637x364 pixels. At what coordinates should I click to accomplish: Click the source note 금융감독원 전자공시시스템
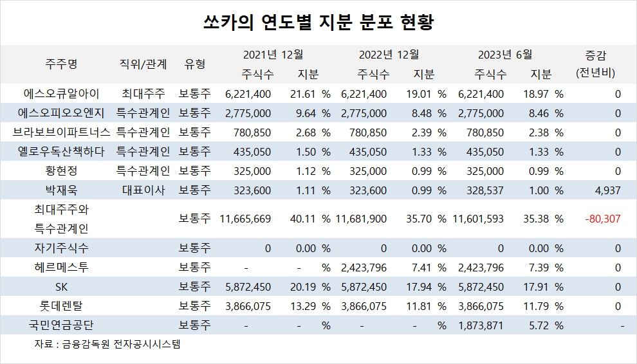coord(122,344)
